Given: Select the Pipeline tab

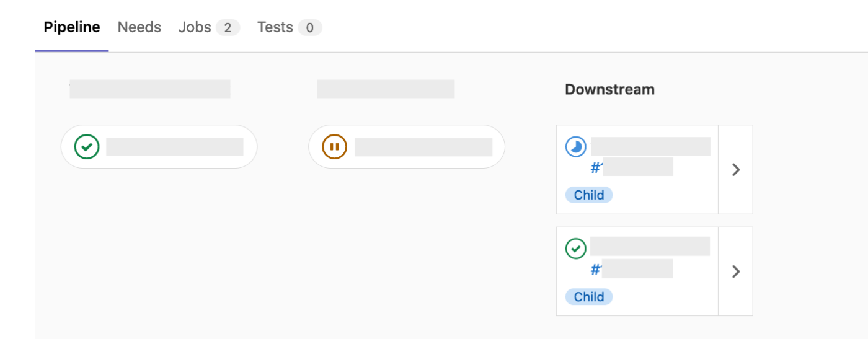Looking at the screenshot, I should (x=72, y=27).
